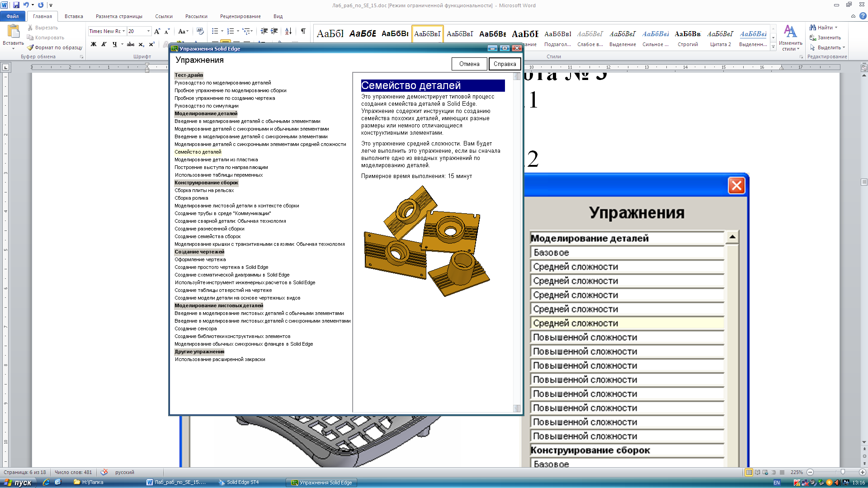Image resolution: width=868 pixels, height=488 pixels.
Task: Click the Subscript x₂ icon
Action: pos(142,44)
